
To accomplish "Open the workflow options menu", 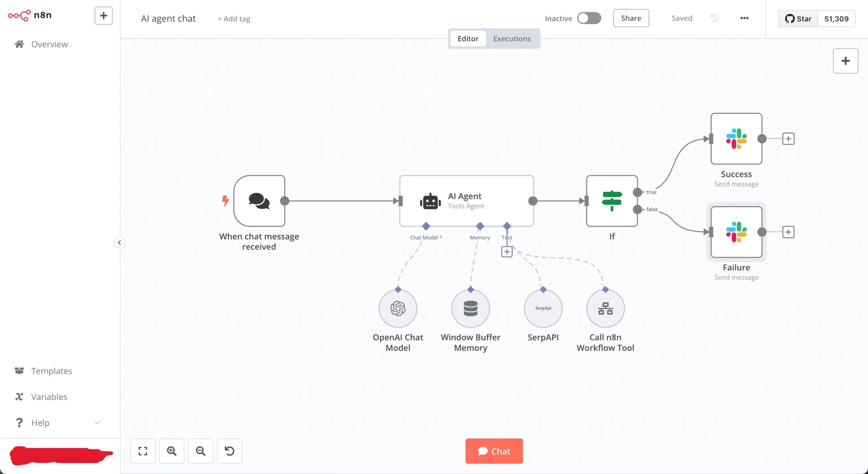I will pyautogui.click(x=745, y=18).
